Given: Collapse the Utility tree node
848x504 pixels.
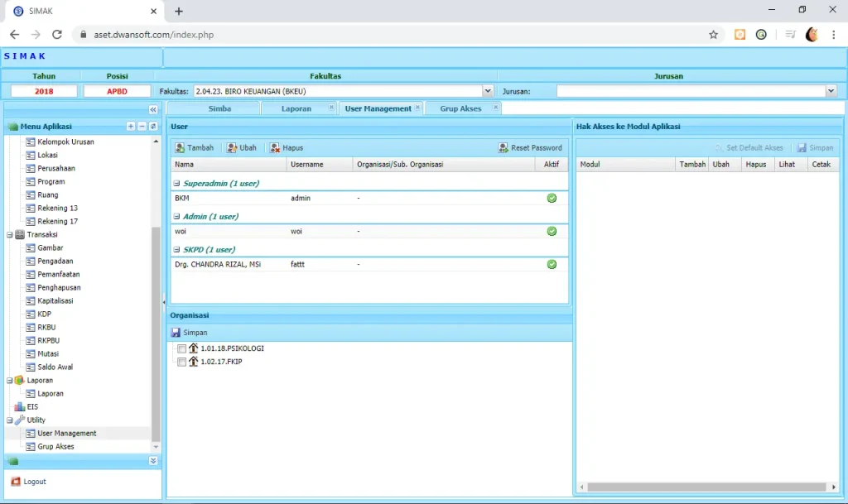Looking at the screenshot, I should point(10,420).
